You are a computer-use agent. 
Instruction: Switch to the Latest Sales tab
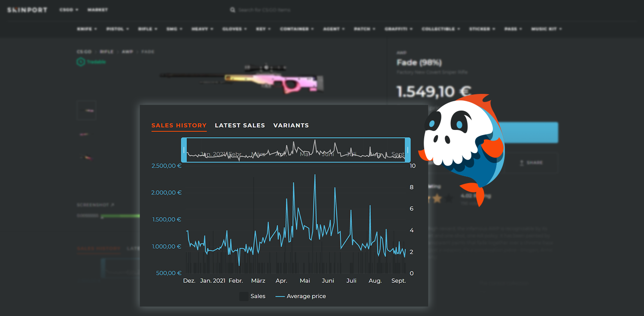click(240, 125)
